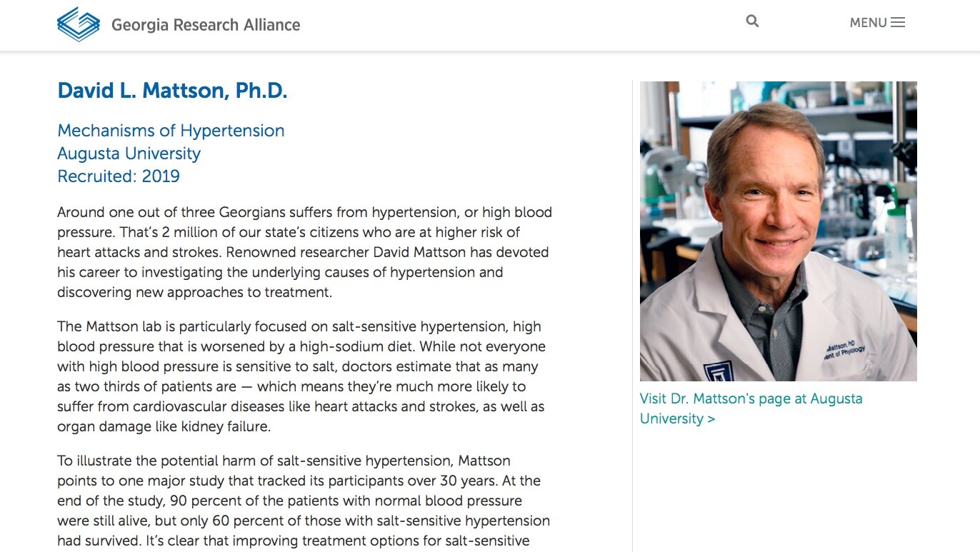Image resolution: width=980 pixels, height=552 pixels.
Task: Click the hamburger lines icon beside MENU
Action: tap(898, 22)
